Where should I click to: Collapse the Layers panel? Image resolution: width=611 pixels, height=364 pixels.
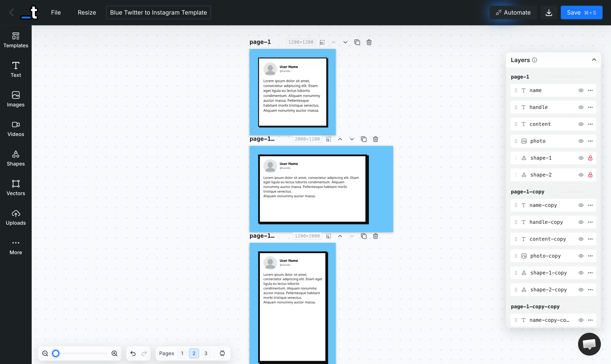click(x=594, y=60)
